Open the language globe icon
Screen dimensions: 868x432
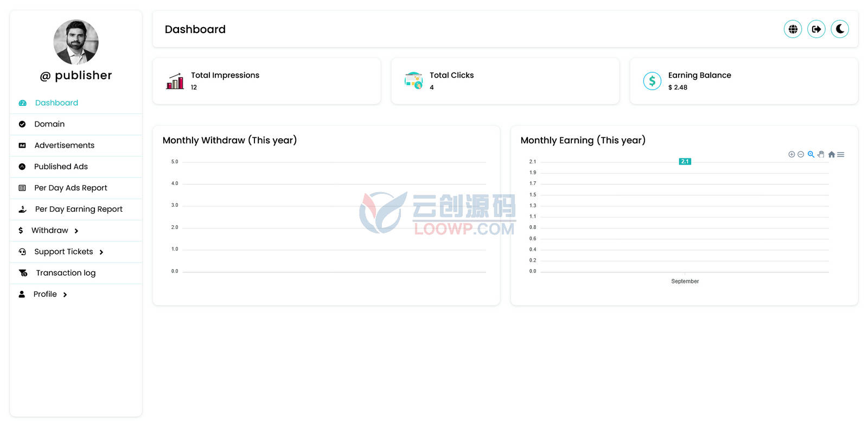click(x=793, y=29)
